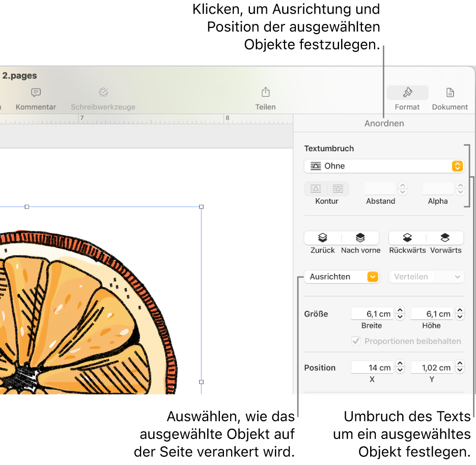The width and height of the screenshot is (476, 465).
Task: Increase Höhe with the stepper up arrow
Action: click(460, 310)
